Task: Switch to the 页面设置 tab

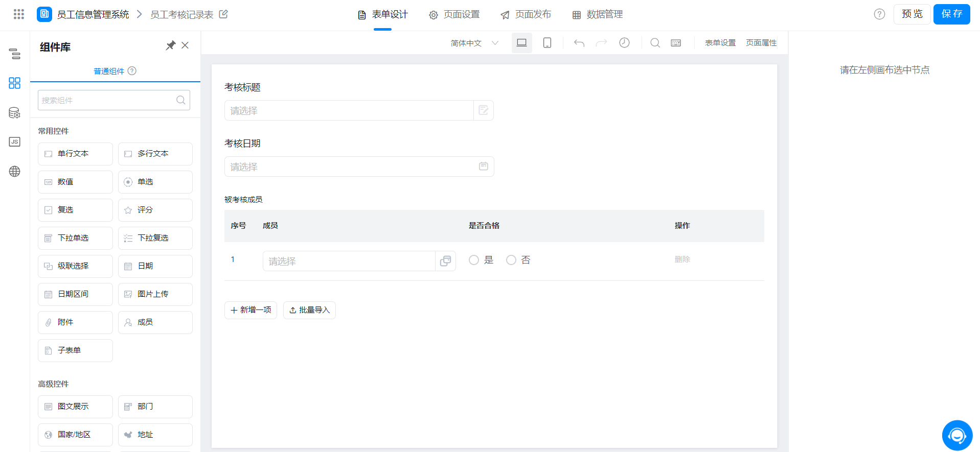Action: pyautogui.click(x=454, y=15)
